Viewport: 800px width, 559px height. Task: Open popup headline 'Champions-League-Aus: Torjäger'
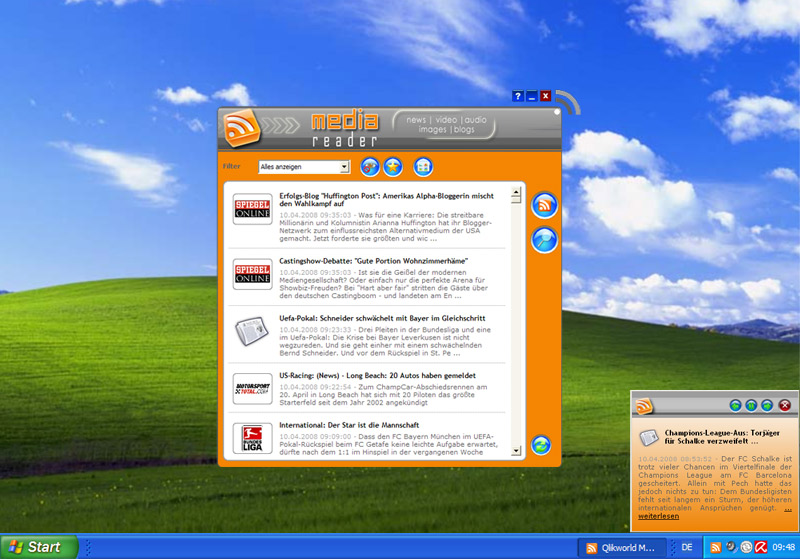(722, 437)
